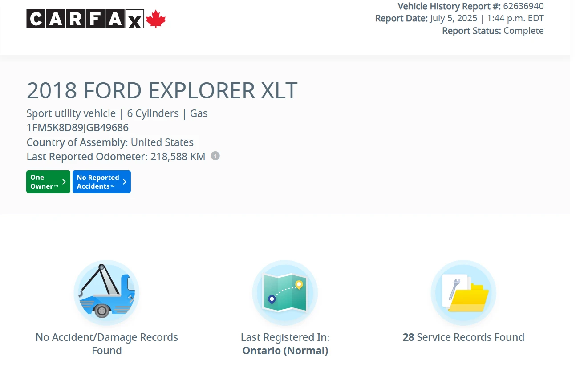Click the Last Registered In label

(285, 337)
